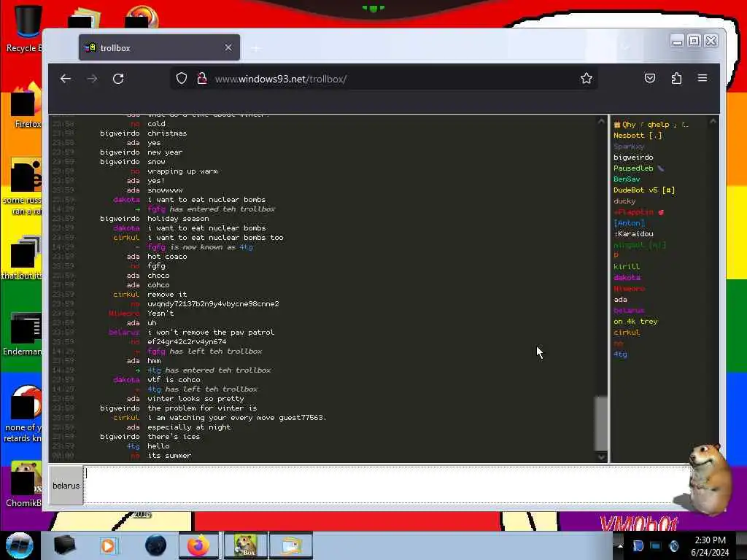Click the Windows Start orb
The width and height of the screenshot is (747, 560).
pyautogui.click(x=19, y=545)
